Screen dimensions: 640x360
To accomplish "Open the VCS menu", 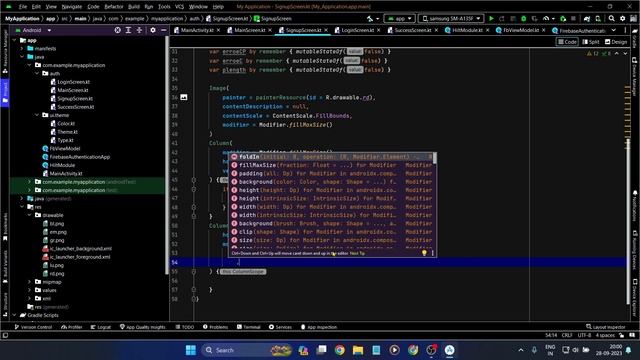I will pos(179,7).
